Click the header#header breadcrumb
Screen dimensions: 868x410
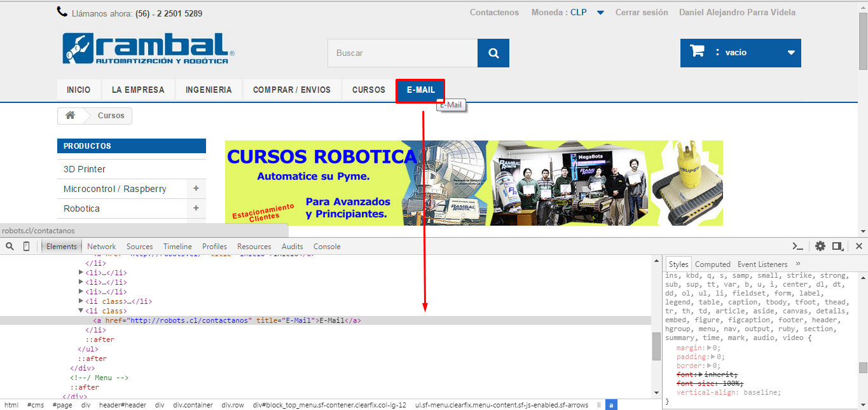123,405
